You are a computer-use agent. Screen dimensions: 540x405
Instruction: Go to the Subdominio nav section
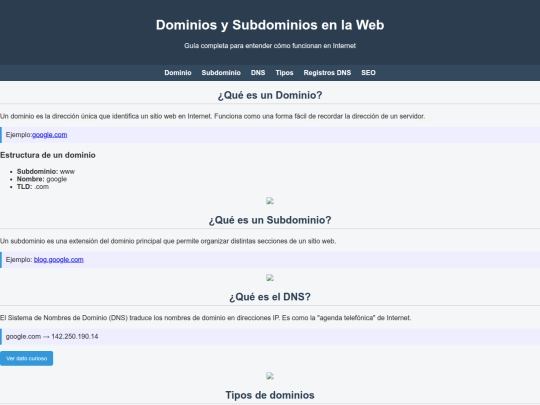tap(221, 73)
